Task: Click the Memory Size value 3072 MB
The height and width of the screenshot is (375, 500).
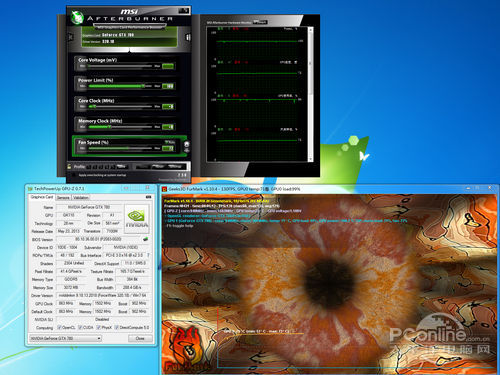Action: pos(70,287)
